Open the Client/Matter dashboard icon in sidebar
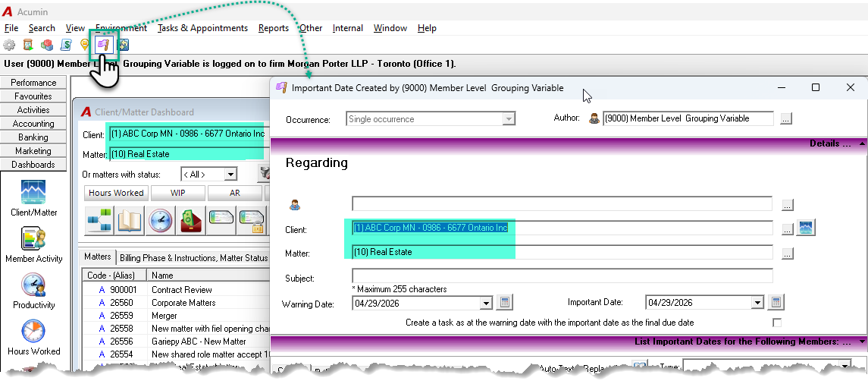 [33, 193]
